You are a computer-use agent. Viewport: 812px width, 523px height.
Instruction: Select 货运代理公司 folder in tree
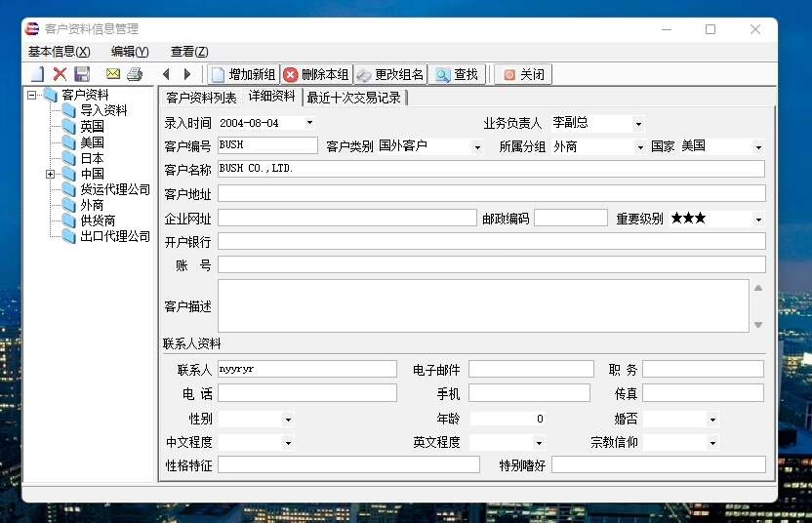[x=106, y=189]
